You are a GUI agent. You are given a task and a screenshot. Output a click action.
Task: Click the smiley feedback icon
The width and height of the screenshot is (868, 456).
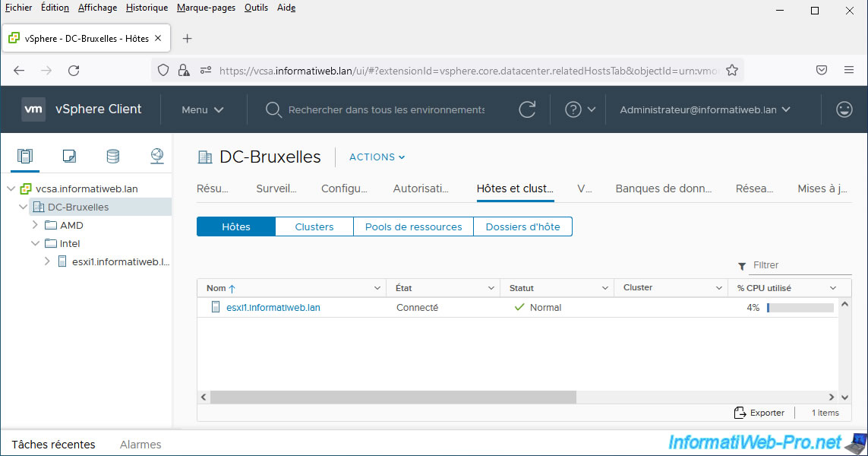844,109
